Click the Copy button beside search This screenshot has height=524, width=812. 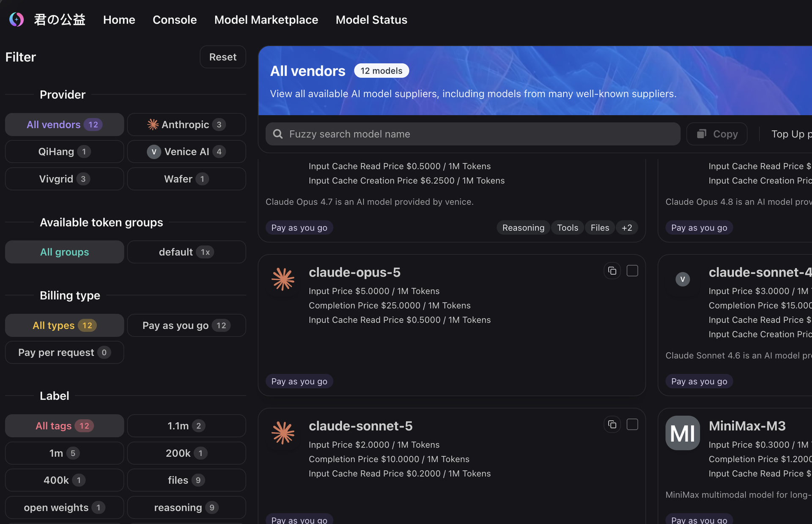tap(717, 134)
